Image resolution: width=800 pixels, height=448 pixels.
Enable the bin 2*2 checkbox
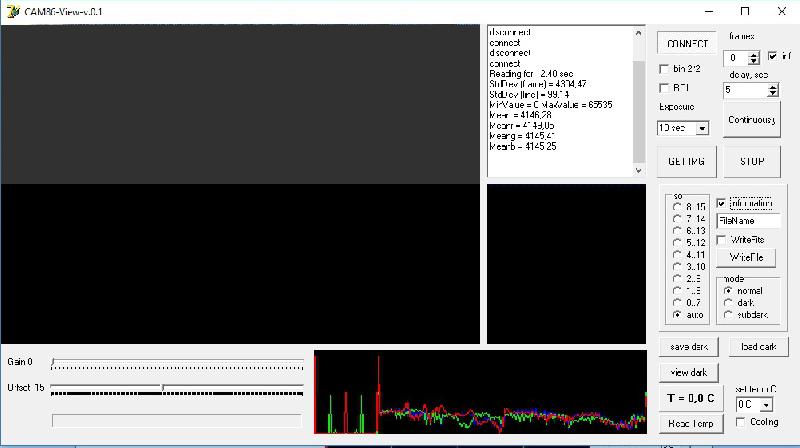point(664,69)
